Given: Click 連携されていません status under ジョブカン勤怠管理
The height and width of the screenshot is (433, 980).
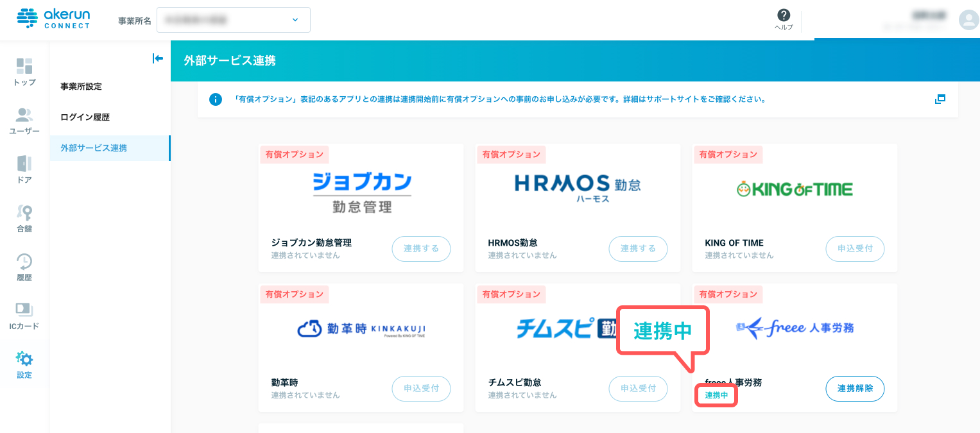Looking at the screenshot, I should 305,255.
